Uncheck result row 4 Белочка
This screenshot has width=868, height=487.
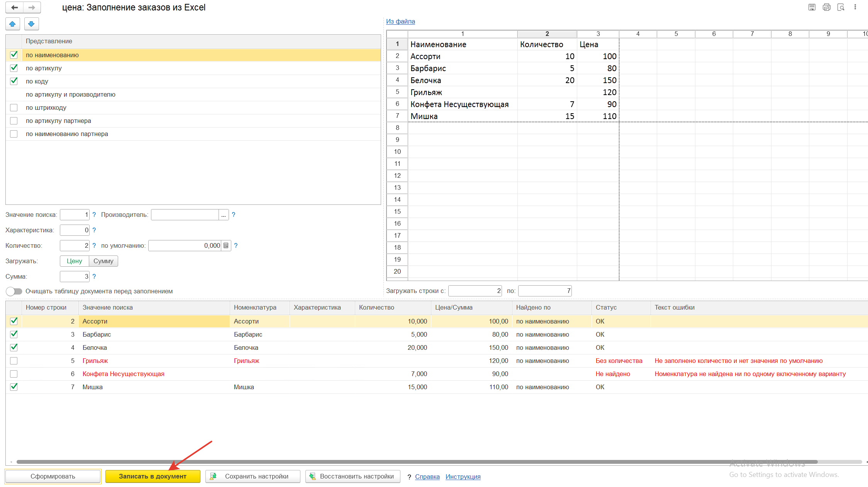(x=14, y=347)
